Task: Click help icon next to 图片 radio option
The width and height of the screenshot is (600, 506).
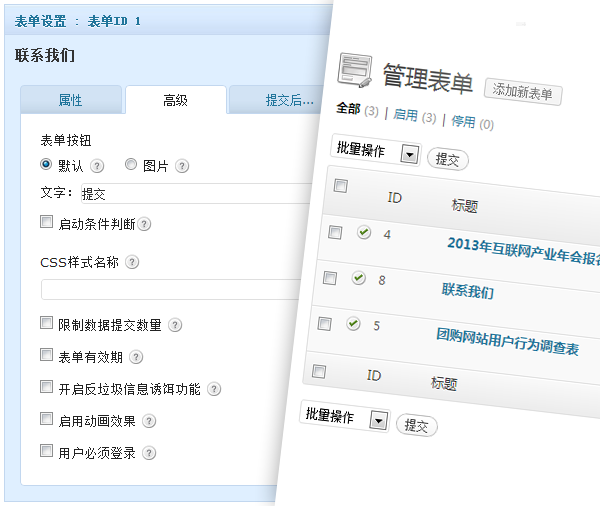Action: 182,166
